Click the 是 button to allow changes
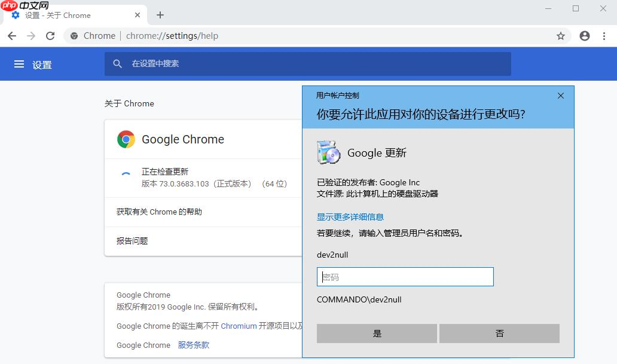Viewport: 617px width, 364px height. pyautogui.click(x=377, y=333)
